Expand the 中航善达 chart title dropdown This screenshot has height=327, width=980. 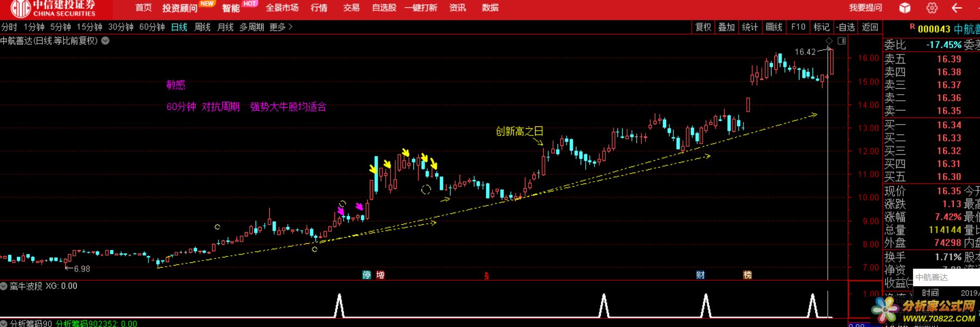106,40
